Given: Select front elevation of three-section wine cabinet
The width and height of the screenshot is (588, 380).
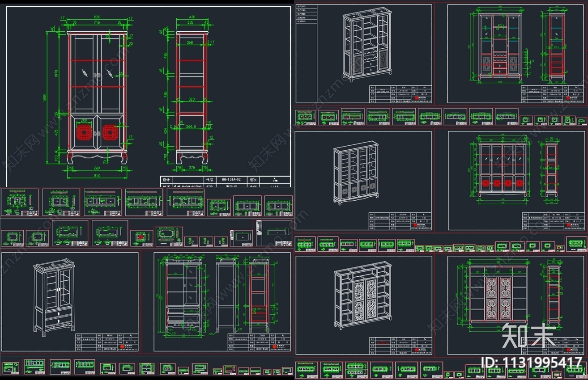Looking at the screenshot, I should (x=499, y=47).
